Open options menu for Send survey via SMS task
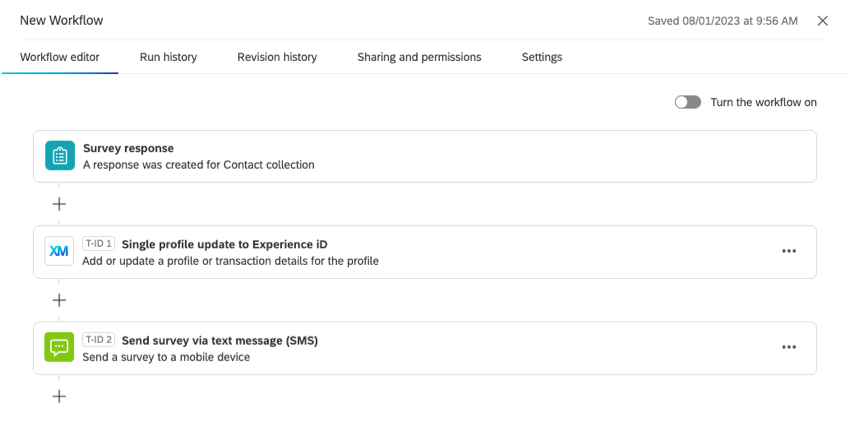This screenshot has width=850, height=425. click(789, 347)
